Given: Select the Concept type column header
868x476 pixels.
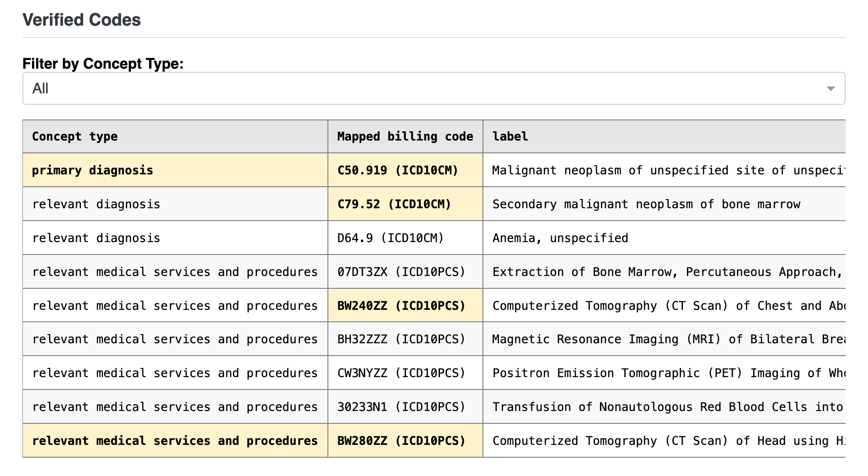Looking at the screenshot, I should [75, 136].
